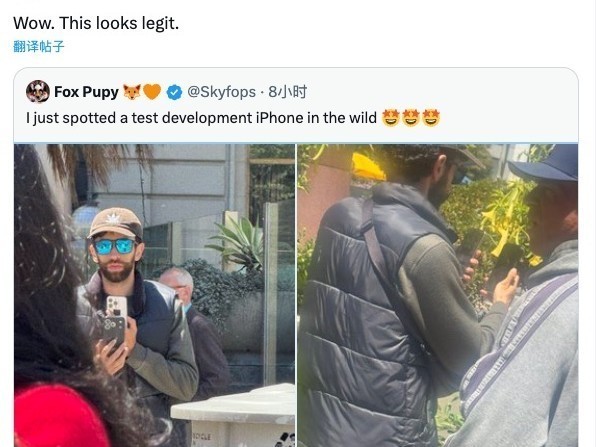Open the @Skyfops handle link

(222, 92)
